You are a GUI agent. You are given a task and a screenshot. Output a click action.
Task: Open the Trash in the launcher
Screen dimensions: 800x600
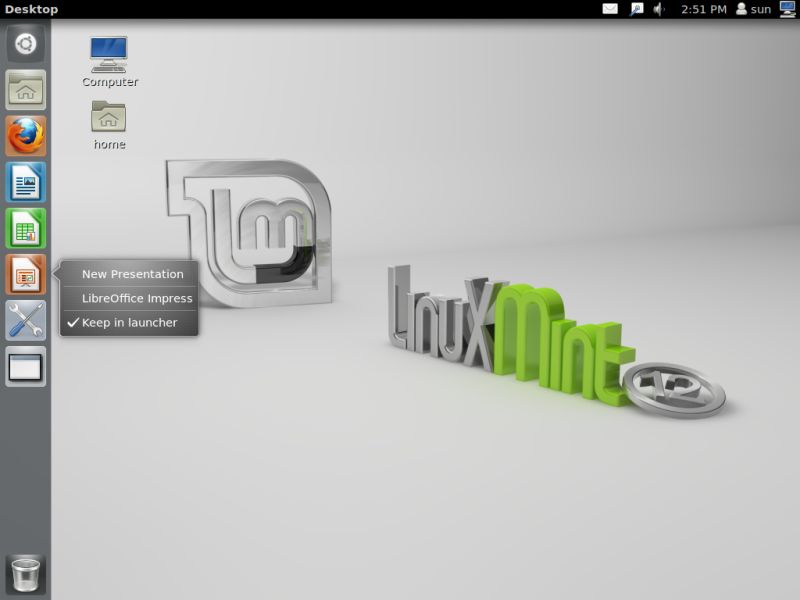point(26,574)
